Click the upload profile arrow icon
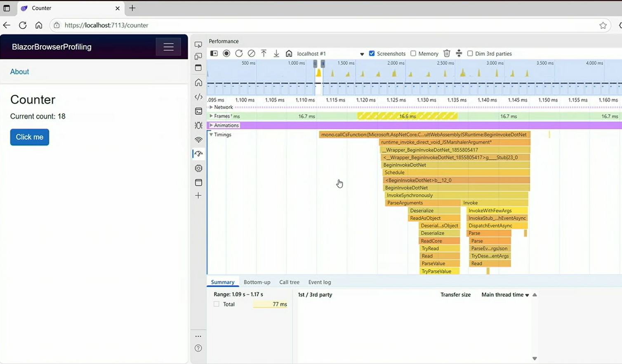 264,54
